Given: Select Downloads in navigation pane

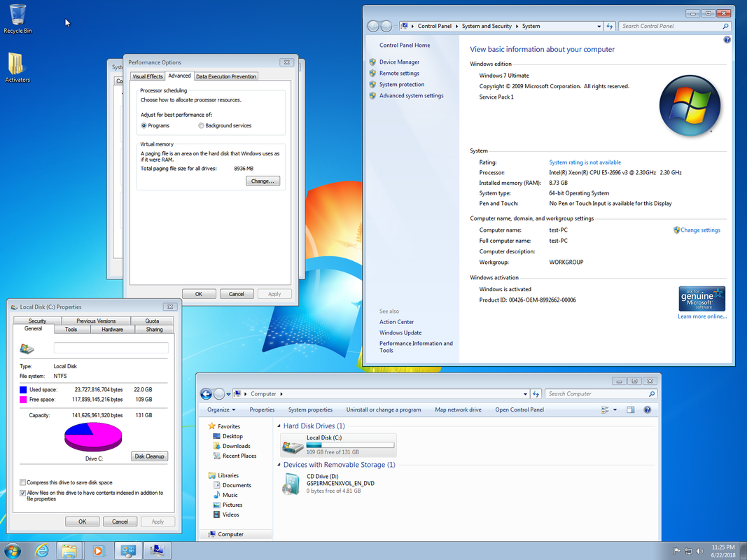Looking at the screenshot, I should (237, 446).
